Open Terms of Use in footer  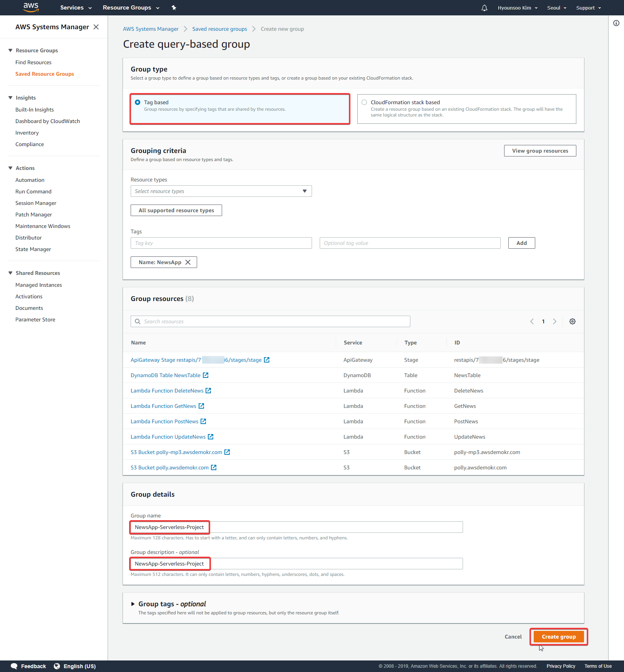click(598, 666)
